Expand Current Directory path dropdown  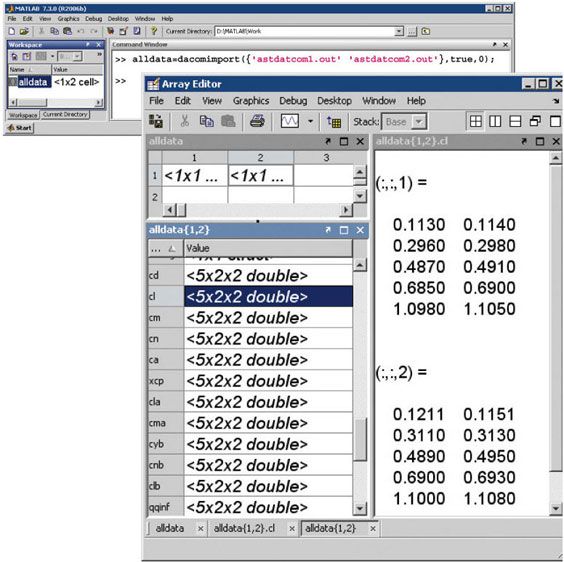point(399,32)
